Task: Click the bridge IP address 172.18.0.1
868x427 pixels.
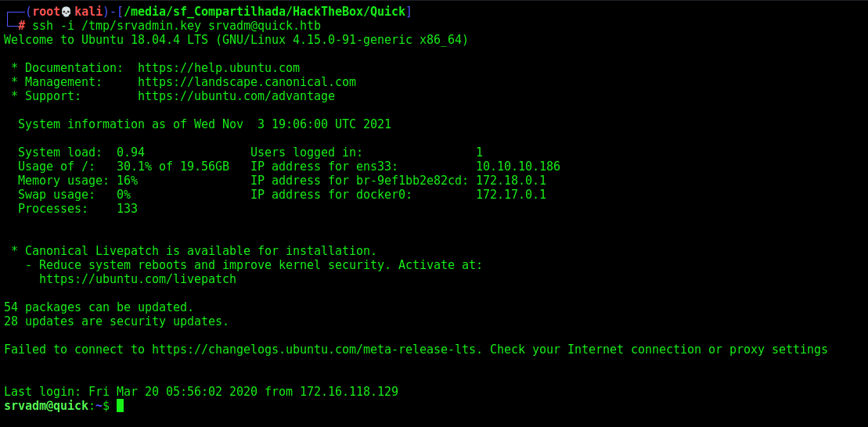Action: (x=511, y=181)
